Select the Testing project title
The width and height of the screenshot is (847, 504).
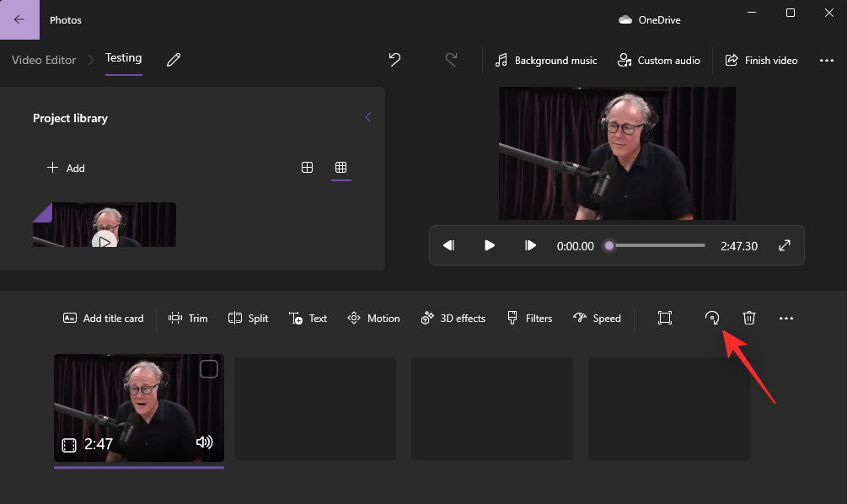(123, 58)
